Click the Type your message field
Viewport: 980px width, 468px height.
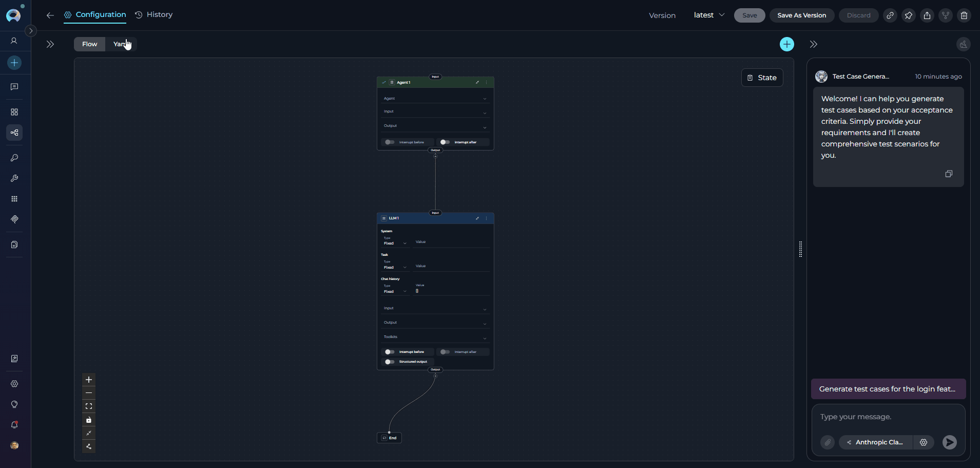888,417
